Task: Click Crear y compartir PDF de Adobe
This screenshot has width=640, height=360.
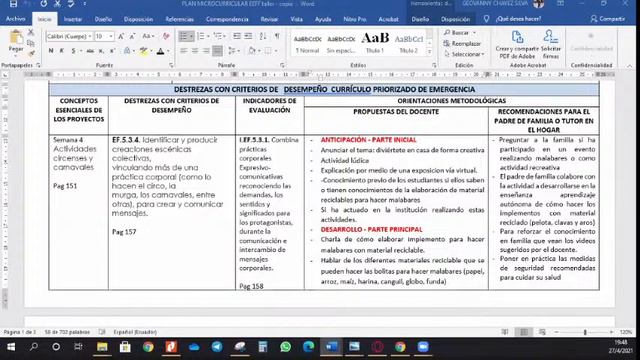Action: pos(517,44)
